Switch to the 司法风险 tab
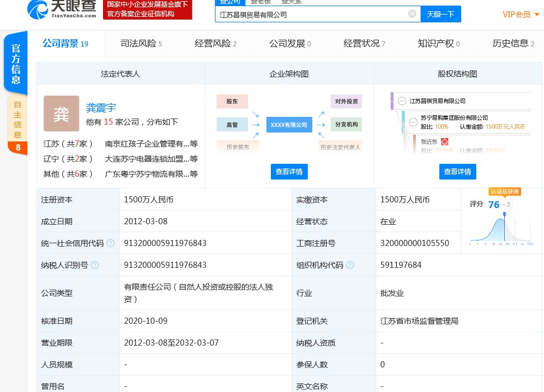The image size is (544, 392). click(141, 43)
